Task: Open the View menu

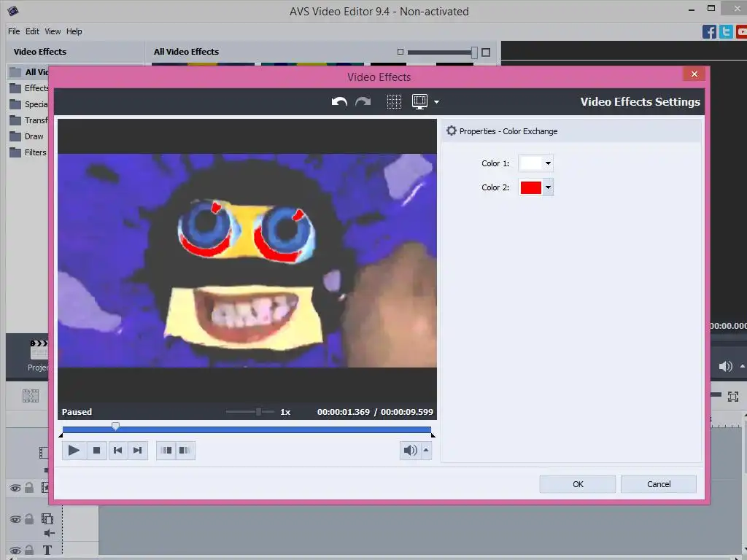Action: click(x=53, y=31)
